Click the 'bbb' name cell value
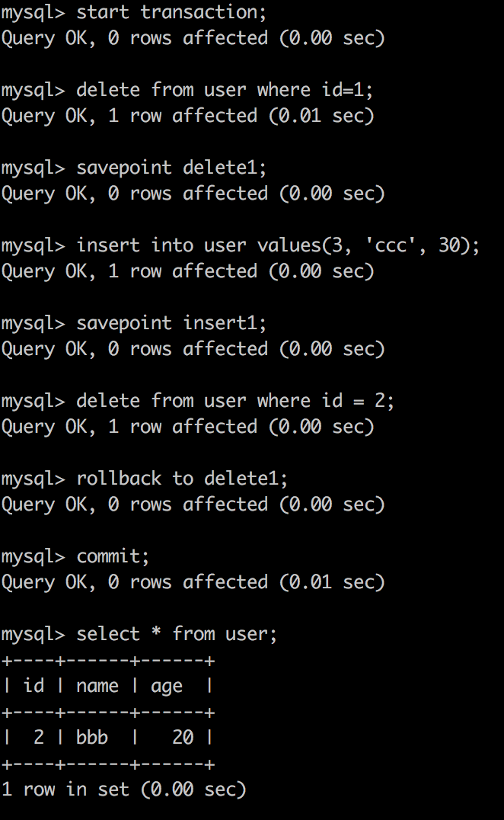Image resolution: width=504 pixels, height=820 pixels. tap(92, 738)
